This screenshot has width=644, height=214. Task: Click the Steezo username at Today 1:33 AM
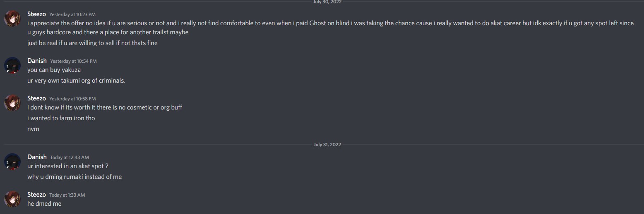click(36, 195)
